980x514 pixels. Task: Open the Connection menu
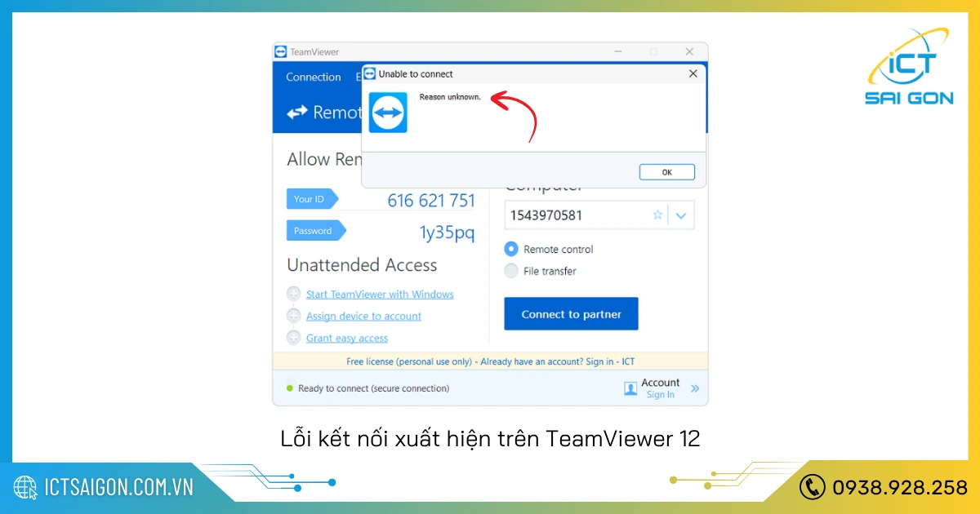314,78
